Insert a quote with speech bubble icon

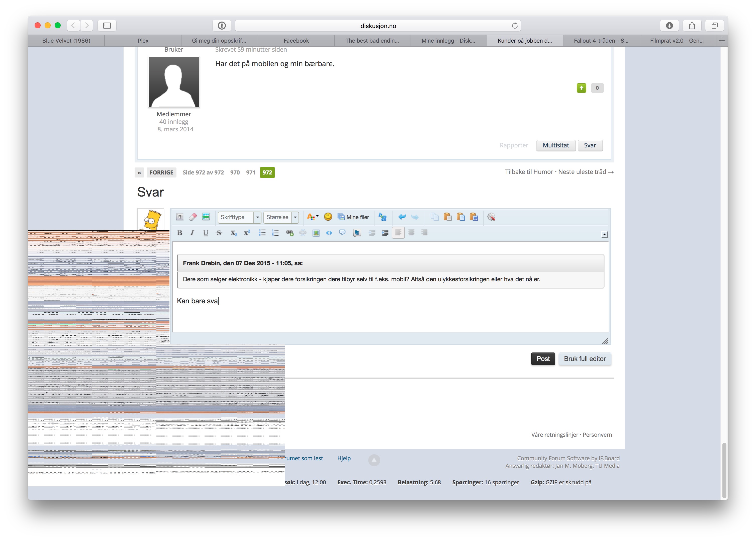pos(342,233)
